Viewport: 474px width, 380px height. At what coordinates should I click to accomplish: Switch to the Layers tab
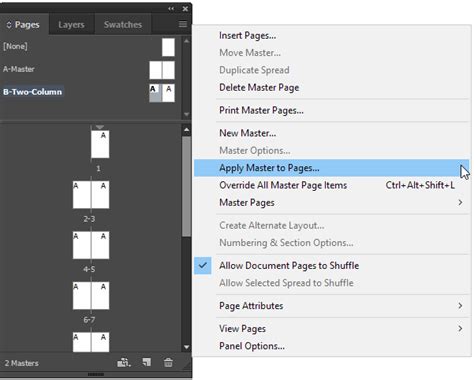click(71, 25)
